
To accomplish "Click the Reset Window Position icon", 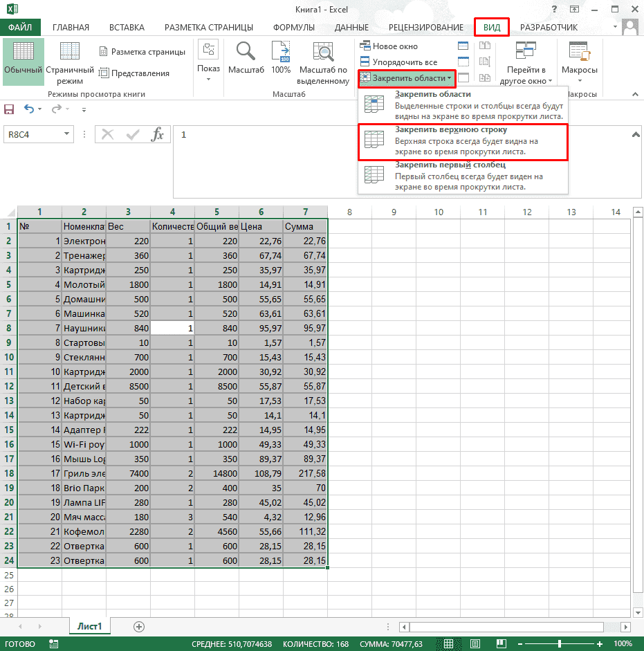I will [485, 77].
